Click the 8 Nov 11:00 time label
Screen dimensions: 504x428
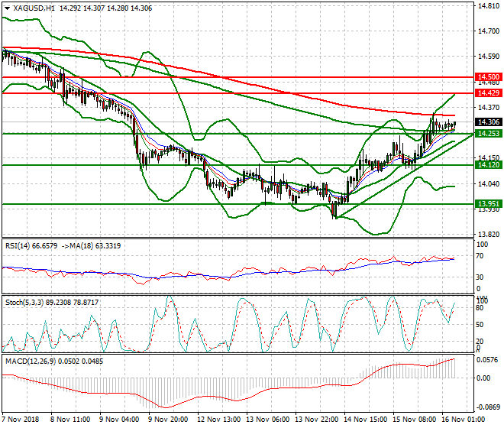click(70, 420)
